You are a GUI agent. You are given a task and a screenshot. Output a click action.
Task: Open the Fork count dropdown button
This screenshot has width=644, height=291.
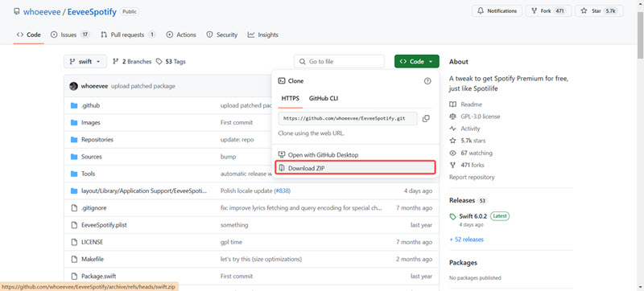pos(548,11)
